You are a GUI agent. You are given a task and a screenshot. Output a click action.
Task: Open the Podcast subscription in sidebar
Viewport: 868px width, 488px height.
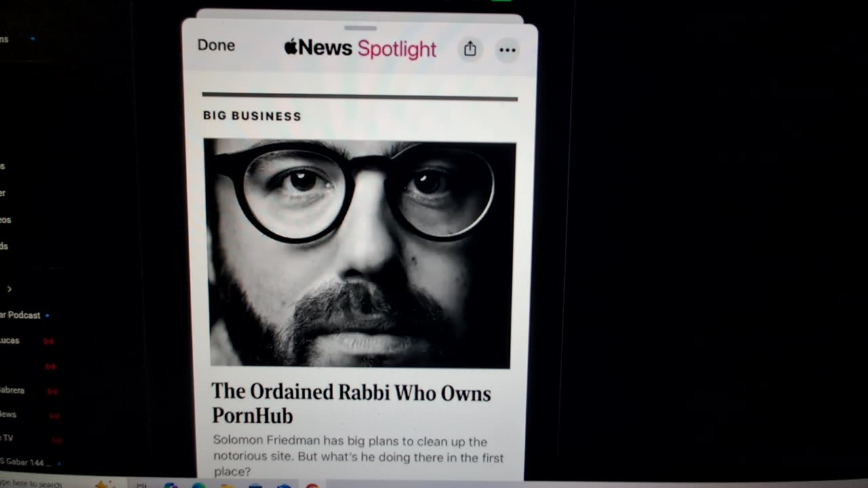(20, 315)
